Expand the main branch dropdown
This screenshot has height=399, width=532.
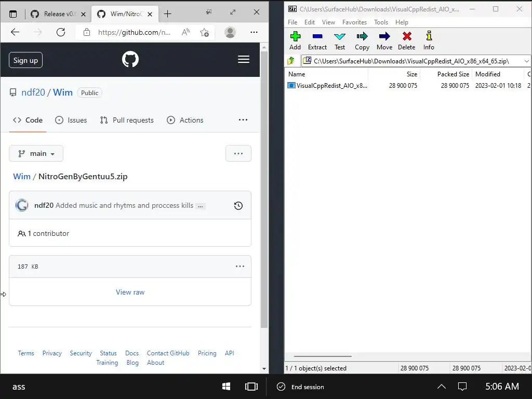pos(36,153)
